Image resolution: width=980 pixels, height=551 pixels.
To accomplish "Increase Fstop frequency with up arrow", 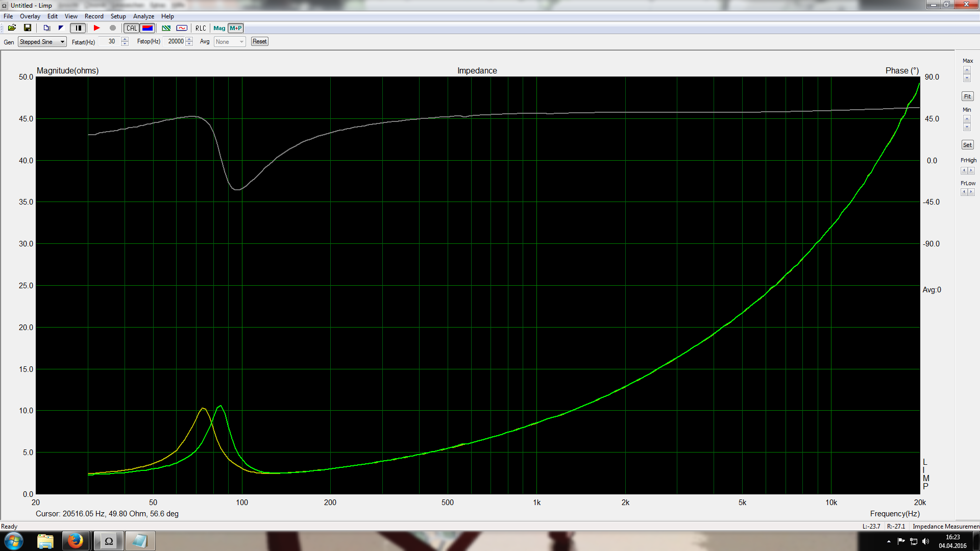I will tap(189, 39).
